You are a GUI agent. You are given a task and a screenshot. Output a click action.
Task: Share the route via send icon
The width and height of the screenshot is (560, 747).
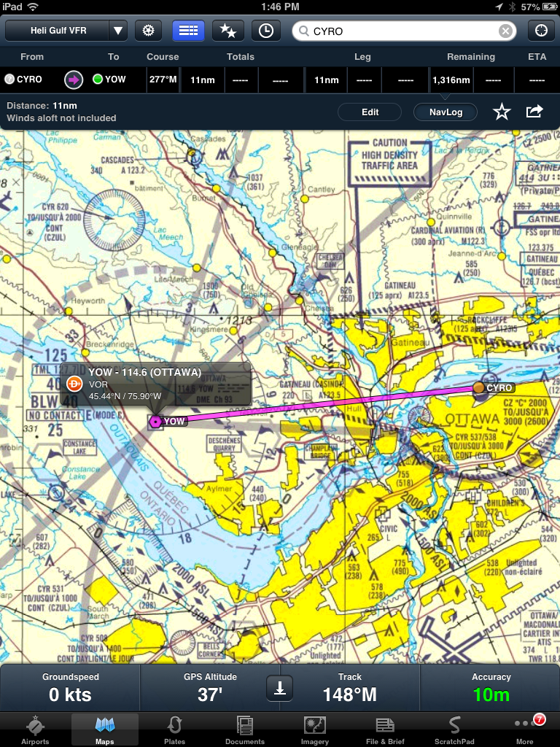[534, 112]
